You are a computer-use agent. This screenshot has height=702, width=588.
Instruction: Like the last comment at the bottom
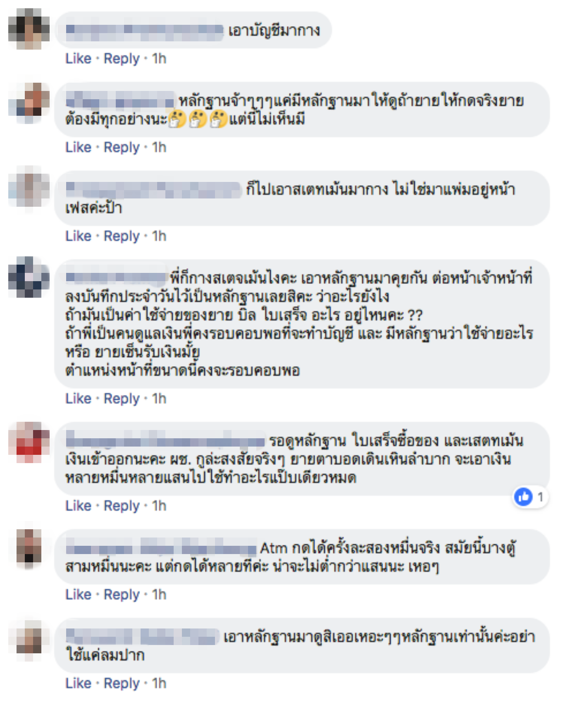click(x=78, y=683)
